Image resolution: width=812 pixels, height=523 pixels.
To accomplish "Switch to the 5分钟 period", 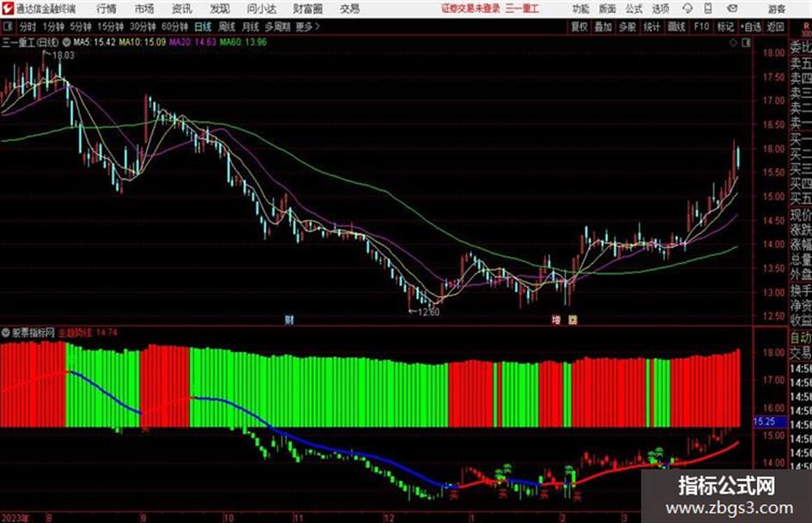I will click(81, 27).
